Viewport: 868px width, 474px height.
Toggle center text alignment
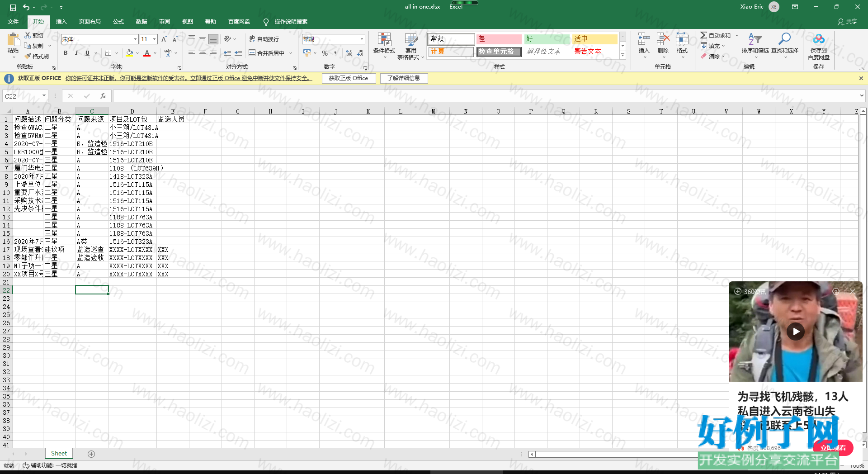(x=203, y=53)
